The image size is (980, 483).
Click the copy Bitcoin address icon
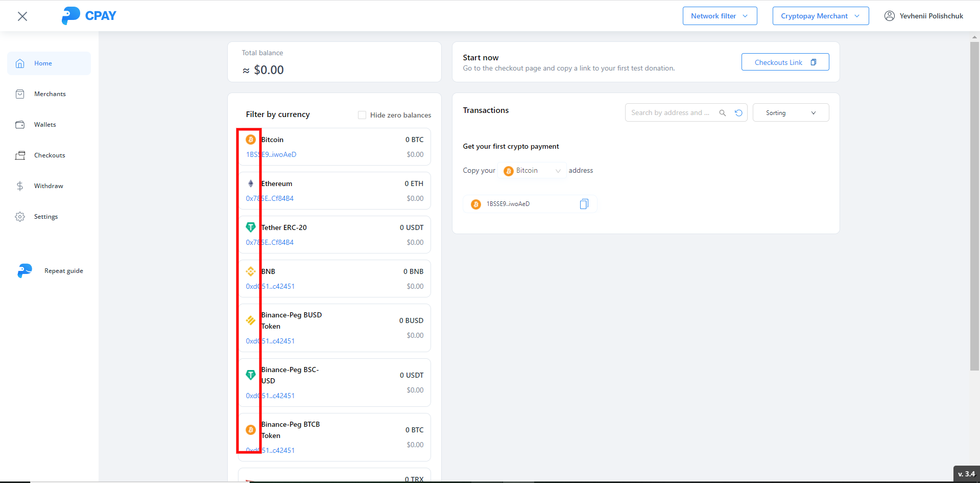(584, 204)
